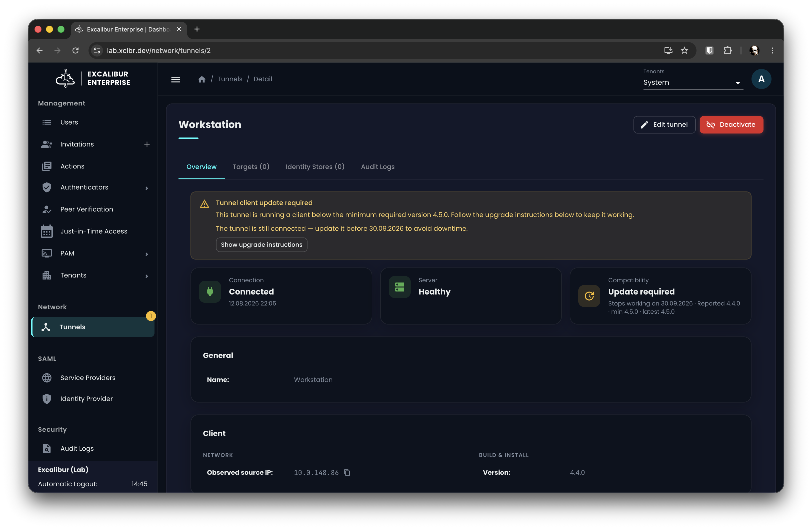The height and width of the screenshot is (530, 812).
Task: Open a new browser tab
Action: tap(197, 29)
